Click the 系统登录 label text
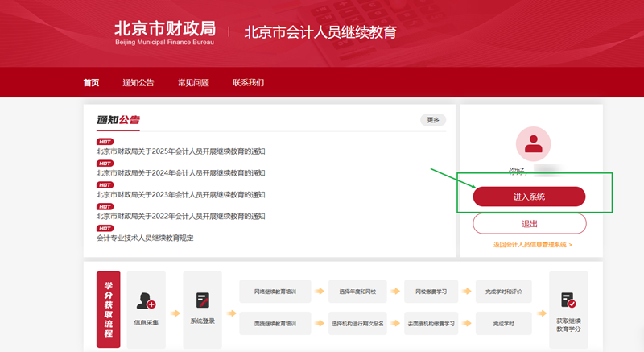 tap(203, 321)
